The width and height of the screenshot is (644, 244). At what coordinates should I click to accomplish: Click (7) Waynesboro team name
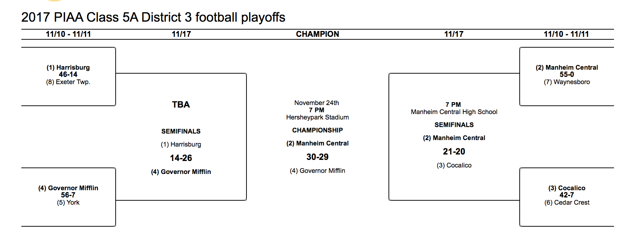click(x=567, y=82)
